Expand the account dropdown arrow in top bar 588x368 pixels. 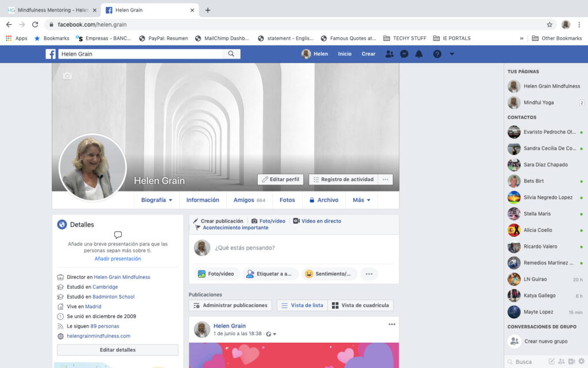pyautogui.click(x=452, y=54)
